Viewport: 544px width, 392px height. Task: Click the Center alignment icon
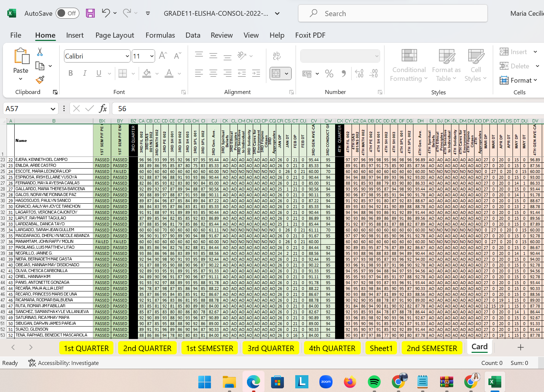tap(213, 73)
